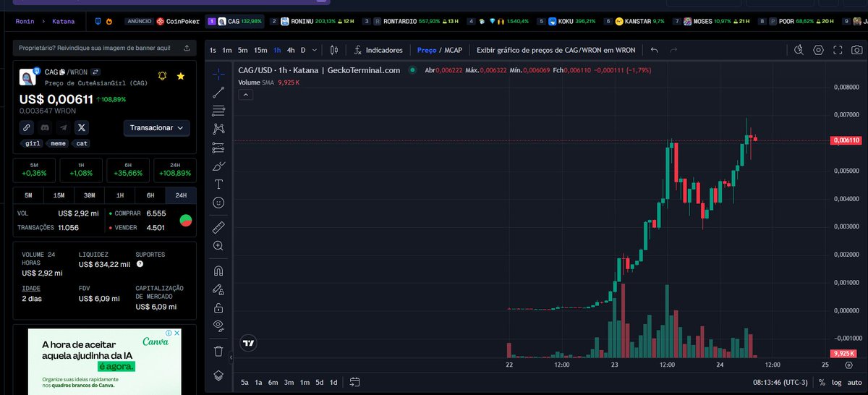Image resolution: width=868 pixels, height=395 pixels.
Task: Open the object tree layers icon
Action: click(x=219, y=375)
